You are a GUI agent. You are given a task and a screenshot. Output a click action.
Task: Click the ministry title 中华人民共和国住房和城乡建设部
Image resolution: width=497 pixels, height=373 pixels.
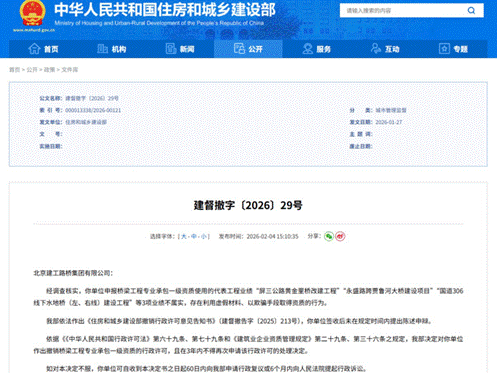click(165, 9)
